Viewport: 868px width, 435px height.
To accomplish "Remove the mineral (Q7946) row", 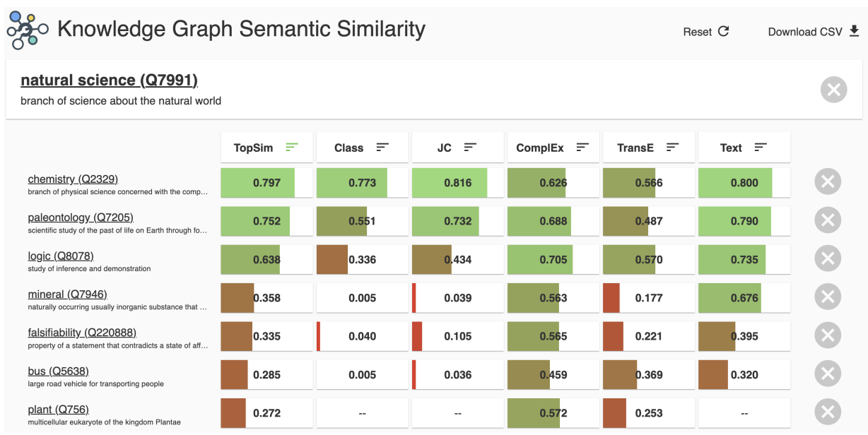I will (828, 298).
